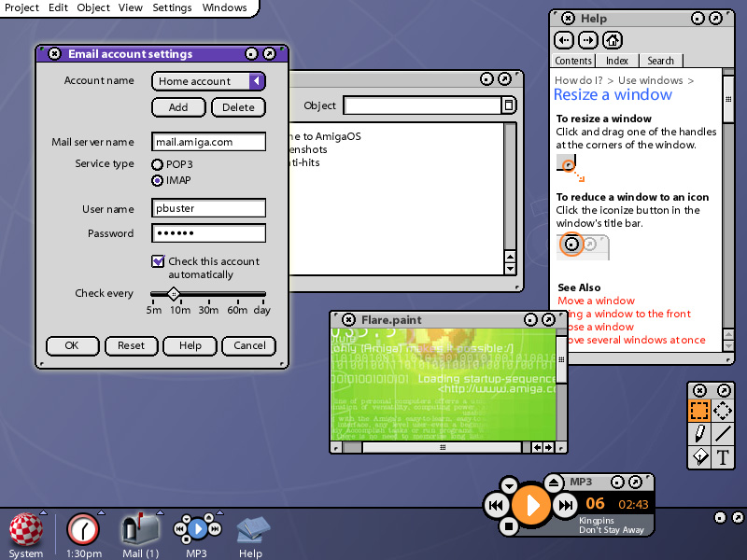747x560 pixels.
Task: Pick the paint bucket fill tool
Action: pyautogui.click(x=699, y=457)
